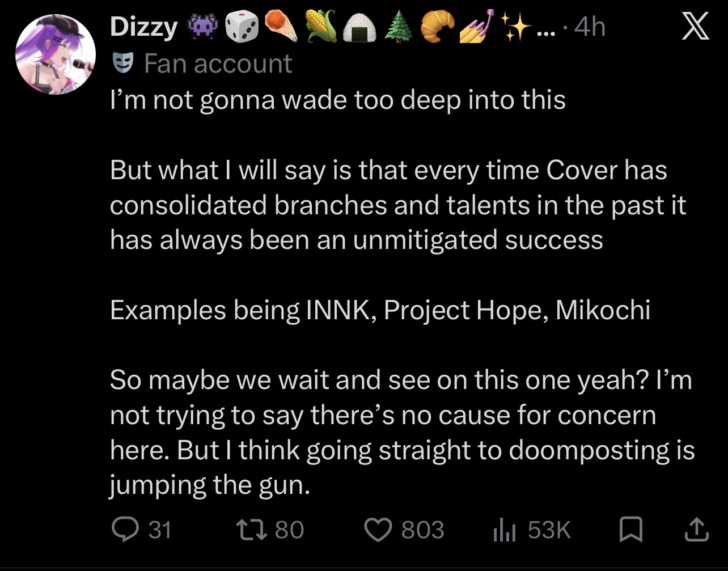Click the 4h timestamp
The height and width of the screenshot is (571, 728).
590,27
